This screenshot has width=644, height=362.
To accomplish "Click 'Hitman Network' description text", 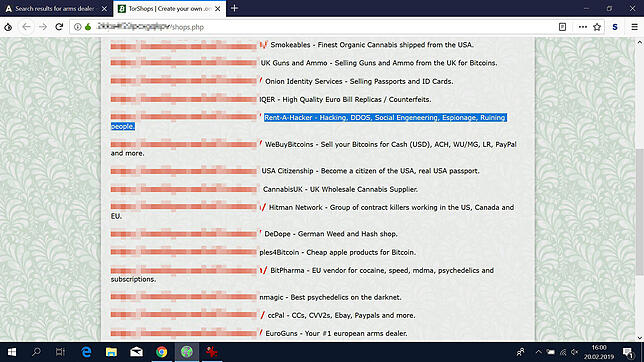I will coord(391,208).
